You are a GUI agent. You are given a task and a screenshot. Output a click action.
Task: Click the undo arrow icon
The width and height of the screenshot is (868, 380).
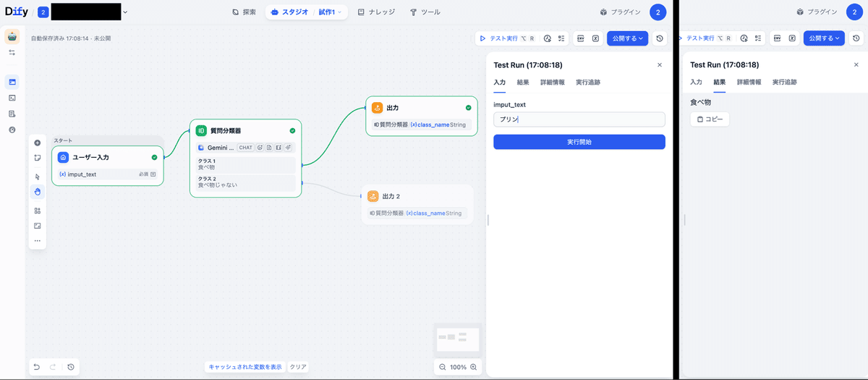pyautogui.click(x=37, y=367)
